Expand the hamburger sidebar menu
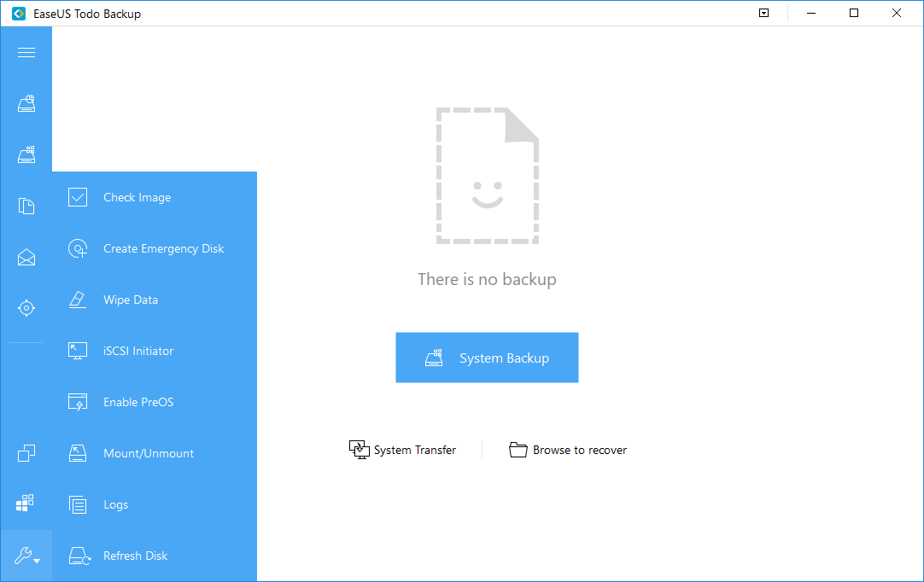The height and width of the screenshot is (582, 924). point(26,52)
